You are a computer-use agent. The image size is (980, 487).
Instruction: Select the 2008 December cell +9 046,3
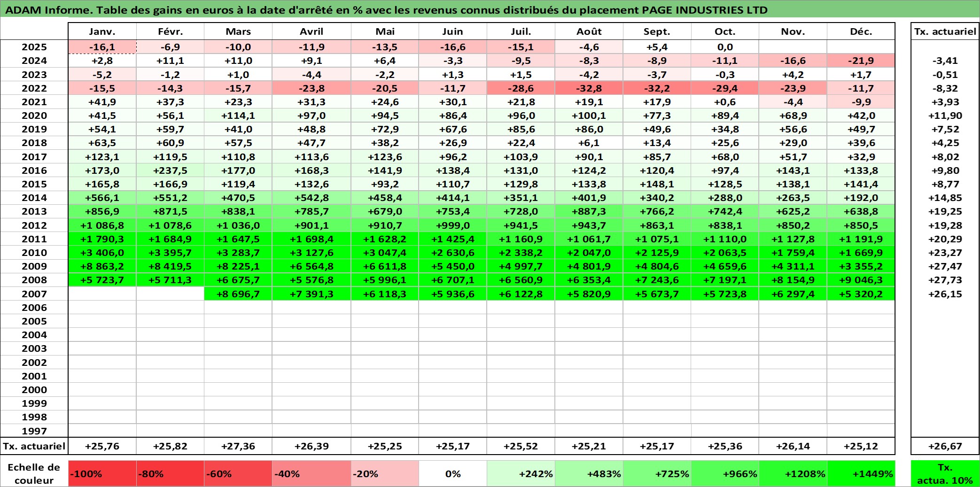pyautogui.click(x=861, y=280)
